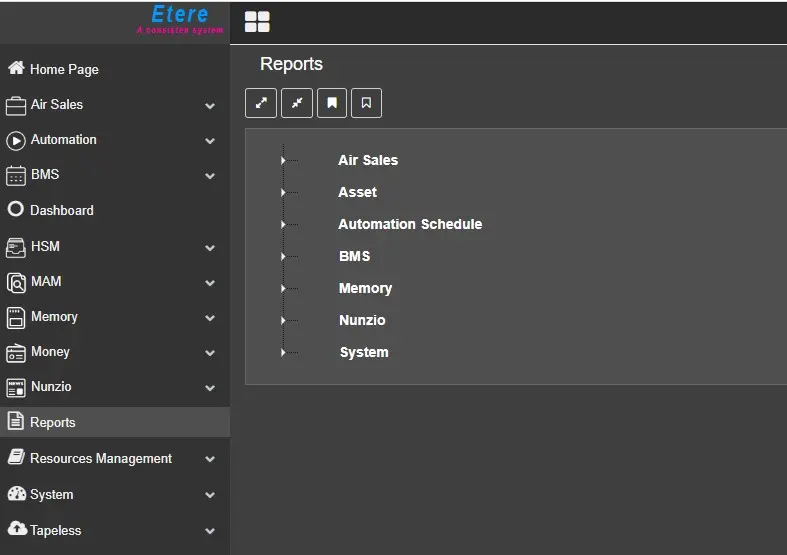This screenshot has height=555, width=787.
Task: Expand the Air Sales sidebar chevron
Action: pyautogui.click(x=210, y=105)
